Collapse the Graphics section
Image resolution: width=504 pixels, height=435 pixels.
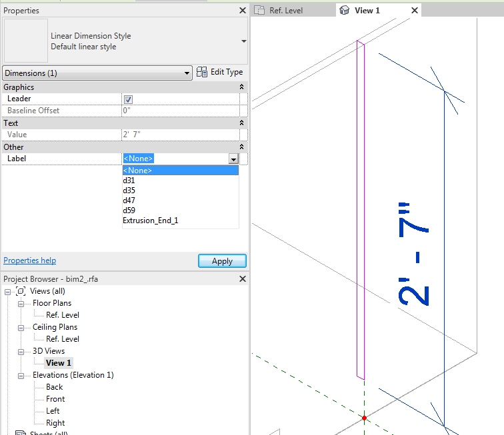tap(241, 87)
